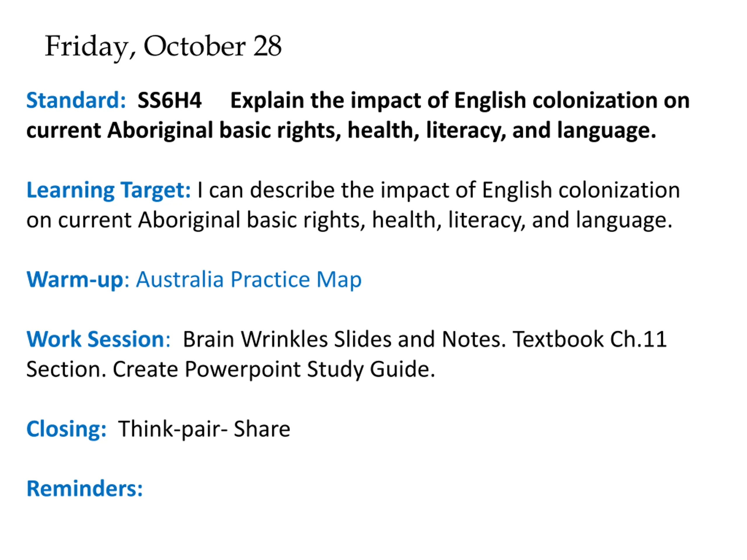The width and height of the screenshot is (747, 560).
Task: Click "Create Powerpoint Study Guide." text
Action: coord(273,369)
